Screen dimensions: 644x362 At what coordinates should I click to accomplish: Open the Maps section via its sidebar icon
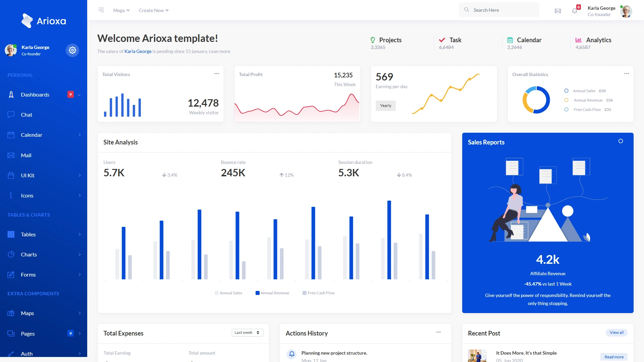pos(10,313)
